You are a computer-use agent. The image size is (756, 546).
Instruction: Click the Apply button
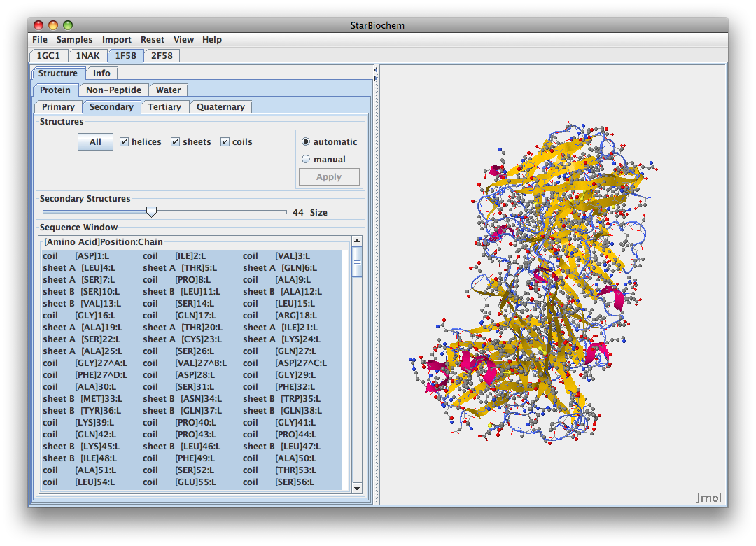[x=329, y=177]
